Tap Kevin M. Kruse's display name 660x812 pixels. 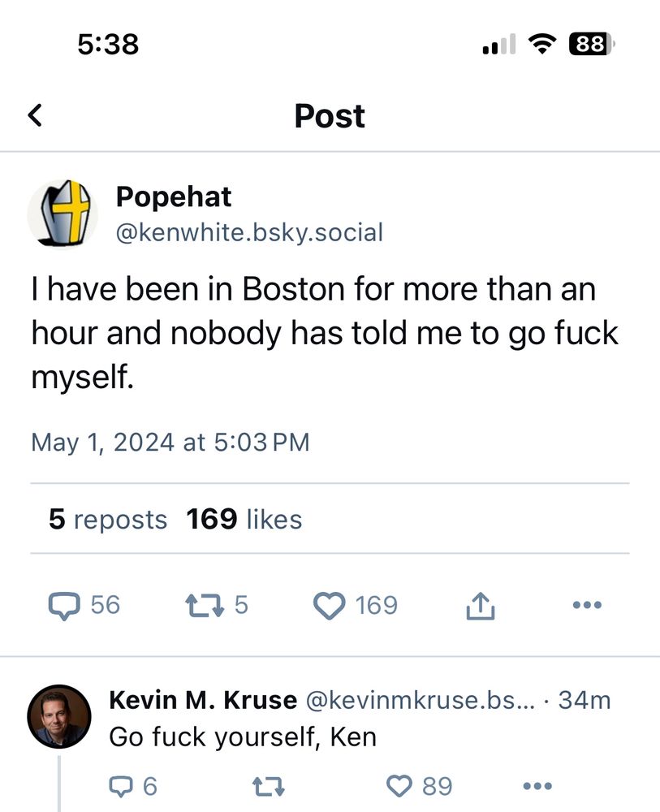202,700
